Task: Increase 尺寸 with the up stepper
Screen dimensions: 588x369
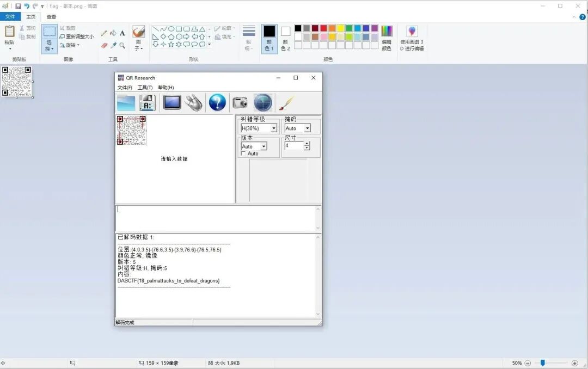Action: pyautogui.click(x=307, y=144)
